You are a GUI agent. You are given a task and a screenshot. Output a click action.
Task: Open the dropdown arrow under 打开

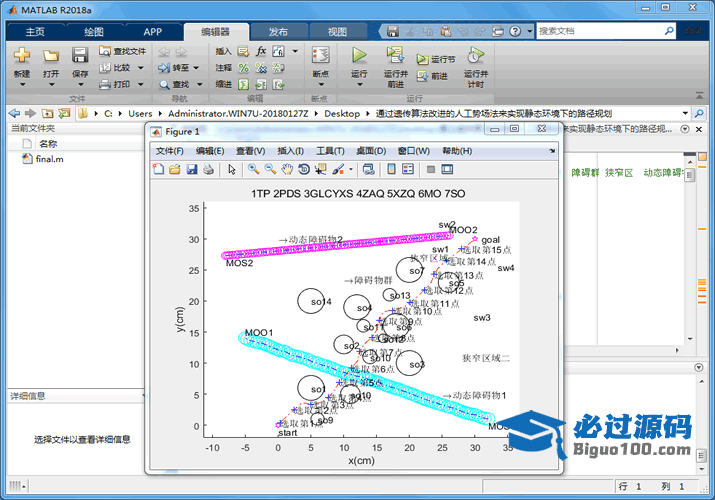(x=51, y=84)
